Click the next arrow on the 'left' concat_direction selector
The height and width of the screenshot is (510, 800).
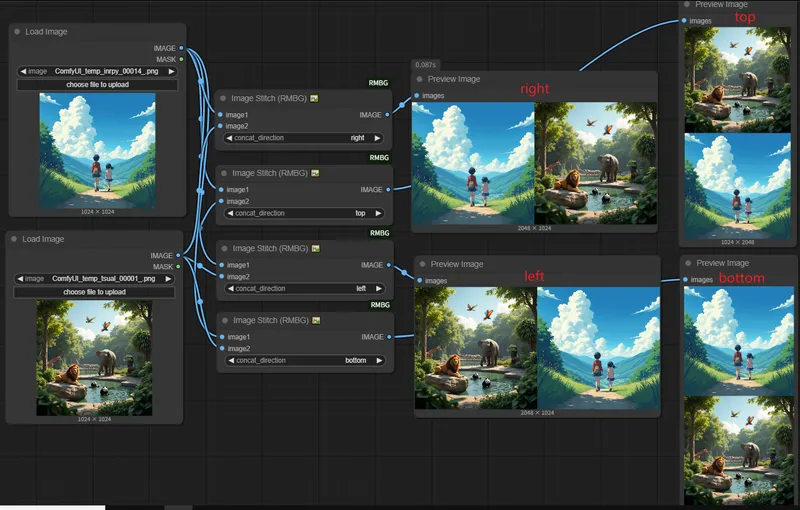[x=378, y=288]
